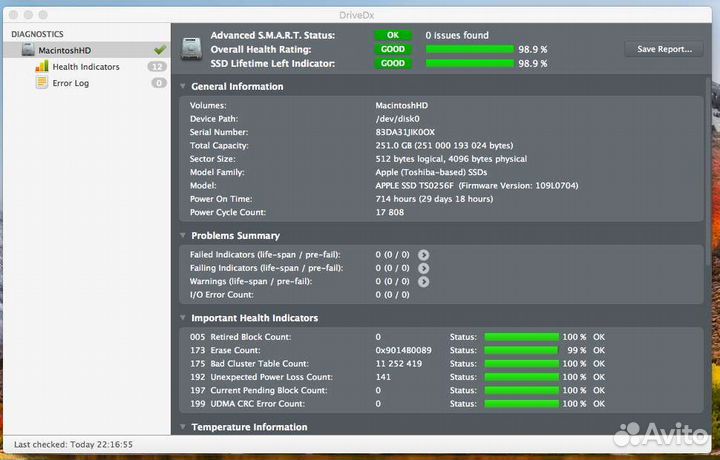This screenshot has height=460, width=720.
Task: Click the Retired Block Count status bar
Action: point(522,337)
